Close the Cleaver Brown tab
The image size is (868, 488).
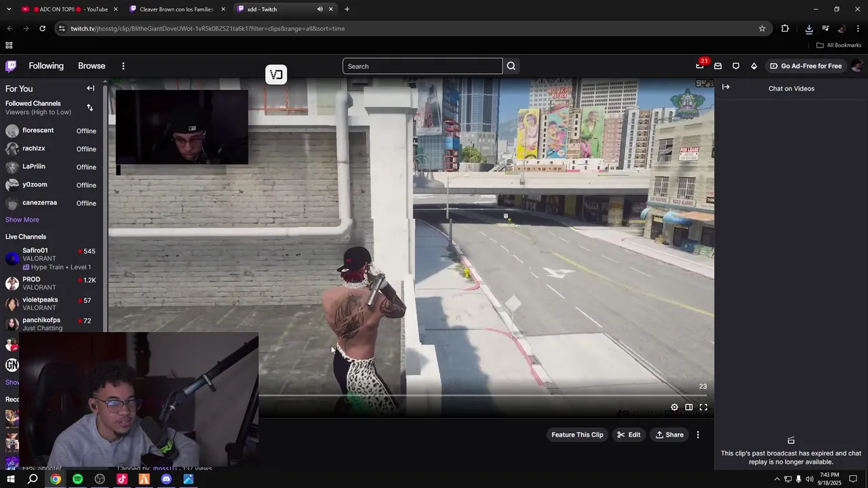223,9
